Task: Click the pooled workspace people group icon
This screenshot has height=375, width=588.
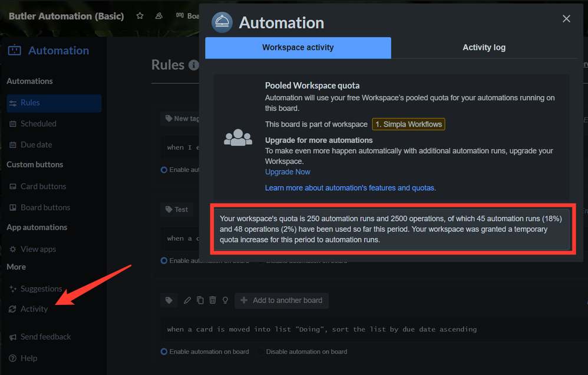Action: click(x=238, y=138)
